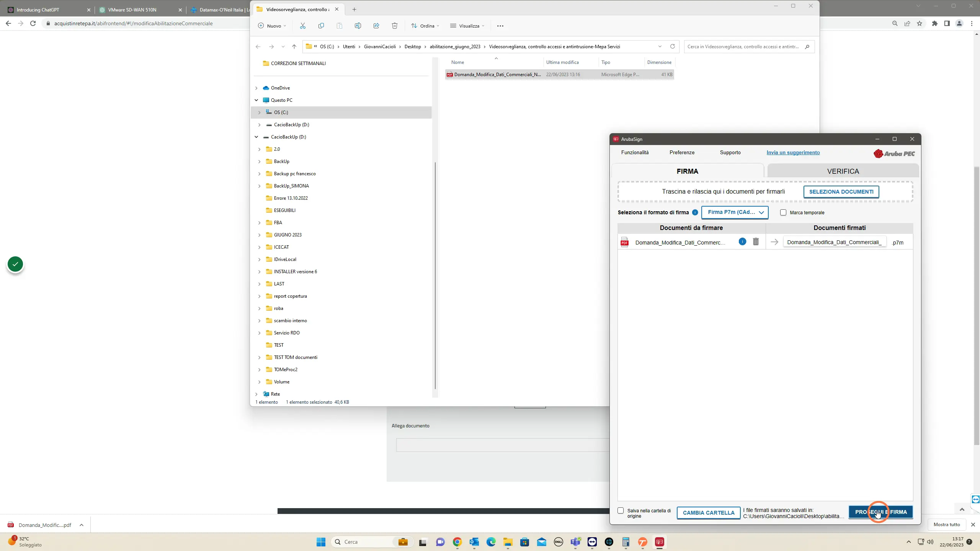Bookmark page with the Chrome star icon

[919, 23]
